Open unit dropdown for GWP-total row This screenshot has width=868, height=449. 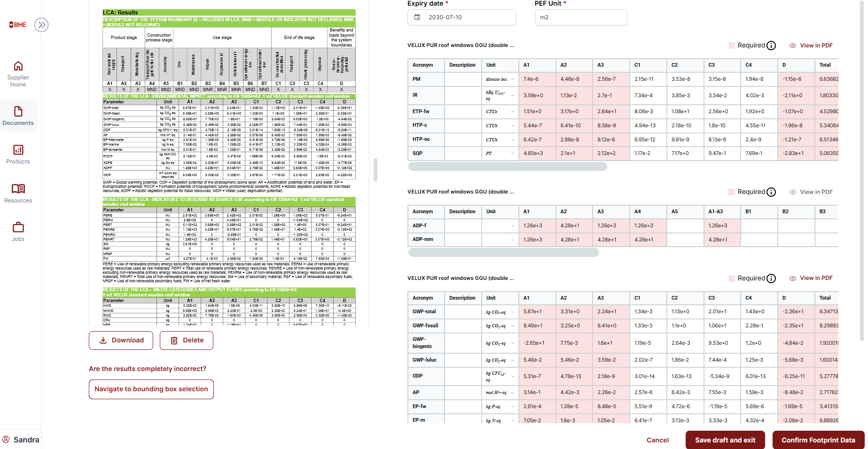pyautogui.click(x=512, y=312)
